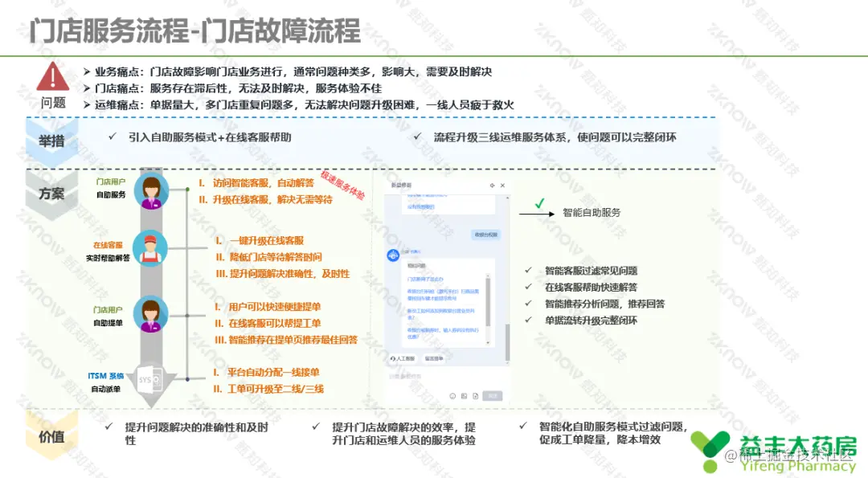Image resolution: width=868 pixels, height=478 pixels.
Task: Click the 智能自助服务 label next to arrow
Action: 592,212
